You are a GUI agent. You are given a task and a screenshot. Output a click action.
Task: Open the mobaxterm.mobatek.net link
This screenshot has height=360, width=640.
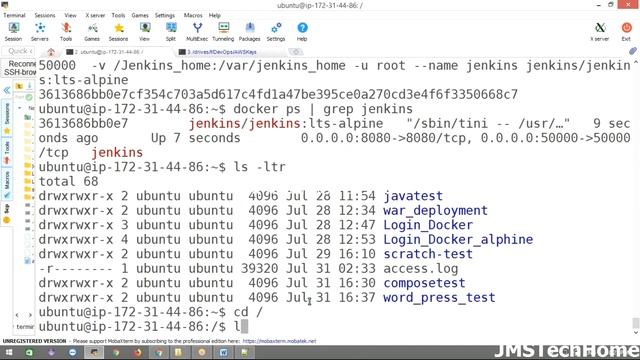[x=280, y=341]
